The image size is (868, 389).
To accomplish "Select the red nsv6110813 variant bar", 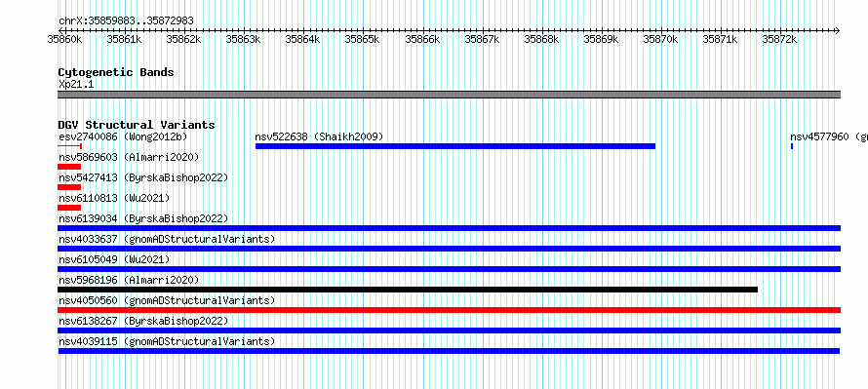I will pos(69,208).
